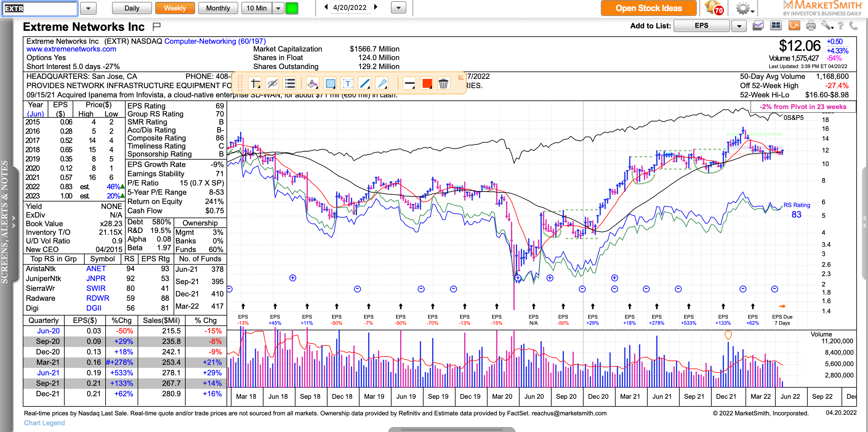Collapse the drawing toolbar with corner arrow
Screen dimensions: 868x432
460,78
